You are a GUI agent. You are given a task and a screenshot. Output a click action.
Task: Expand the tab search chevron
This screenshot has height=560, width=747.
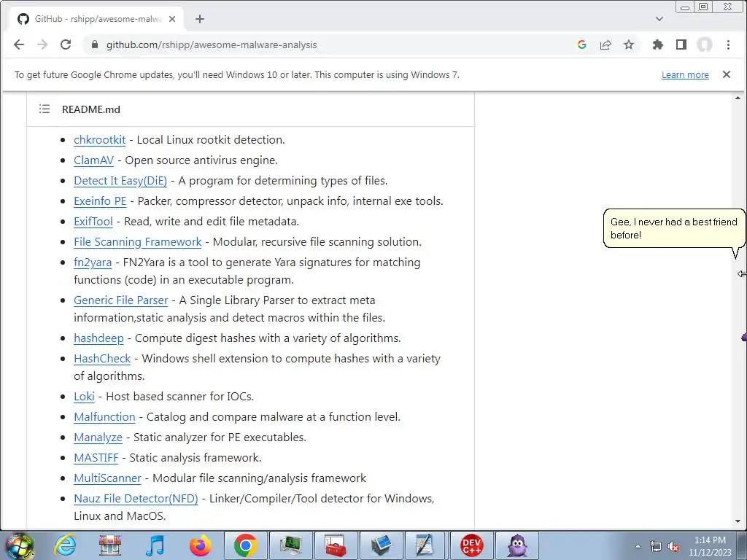659,19
